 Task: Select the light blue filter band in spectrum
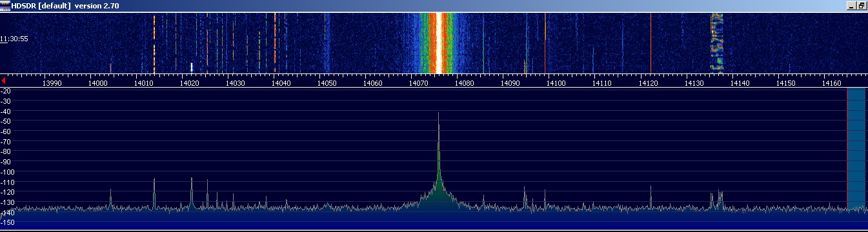tap(856, 150)
